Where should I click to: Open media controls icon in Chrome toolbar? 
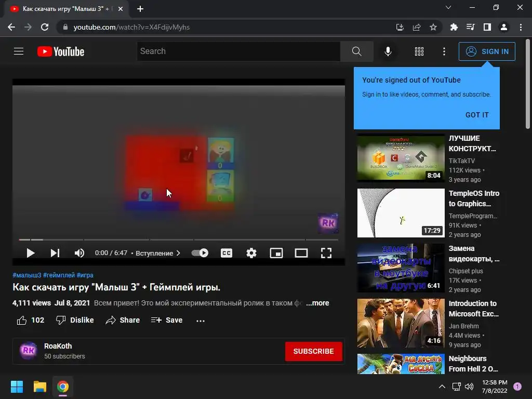point(470,27)
